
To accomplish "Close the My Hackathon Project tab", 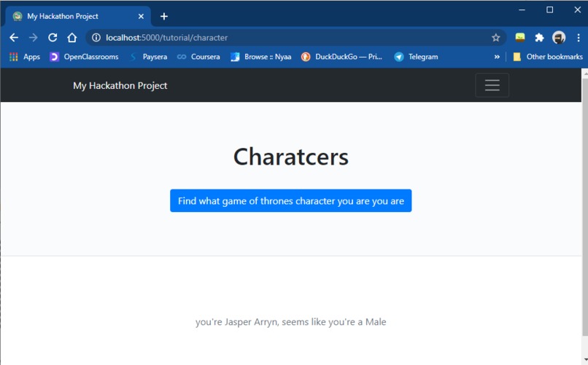I will (x=141, y=17).
